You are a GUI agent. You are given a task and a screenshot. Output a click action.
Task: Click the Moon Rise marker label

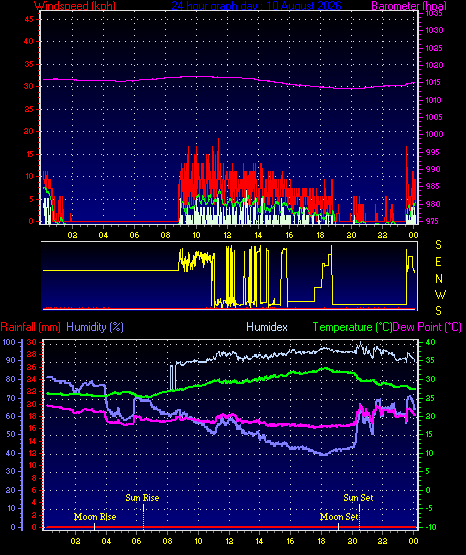pos(95,517)
